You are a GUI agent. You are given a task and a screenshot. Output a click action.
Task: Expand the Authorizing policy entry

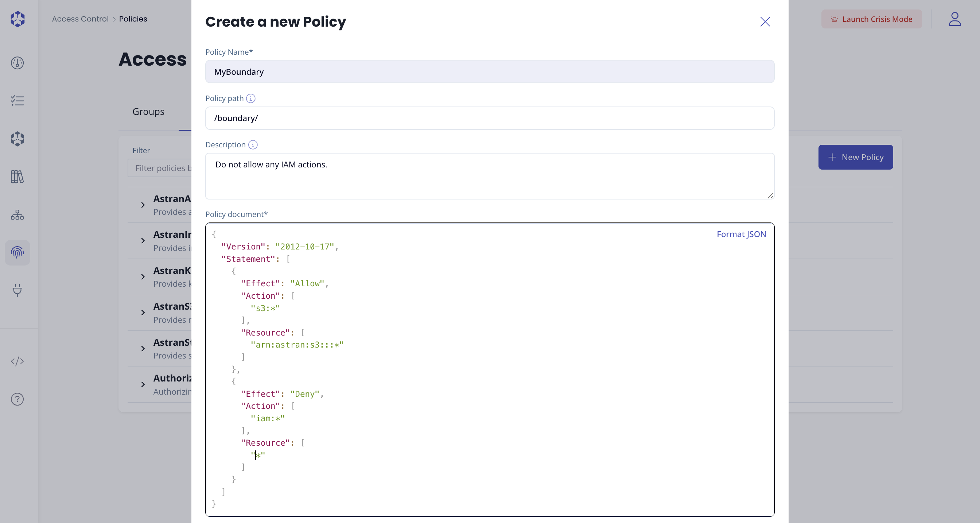[143, 384]
